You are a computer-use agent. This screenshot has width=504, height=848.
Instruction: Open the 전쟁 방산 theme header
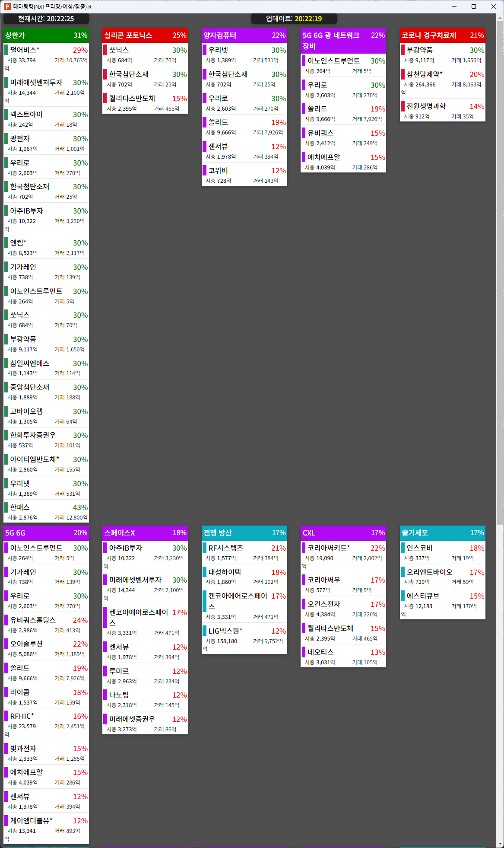tap(244, 533)
